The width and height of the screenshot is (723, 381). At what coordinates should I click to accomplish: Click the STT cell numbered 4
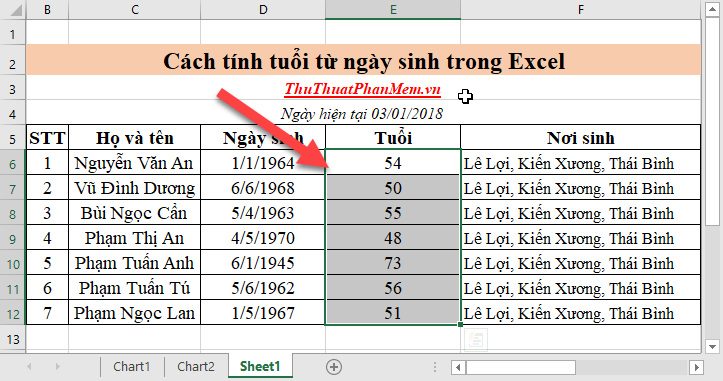(x=47, y=238)
